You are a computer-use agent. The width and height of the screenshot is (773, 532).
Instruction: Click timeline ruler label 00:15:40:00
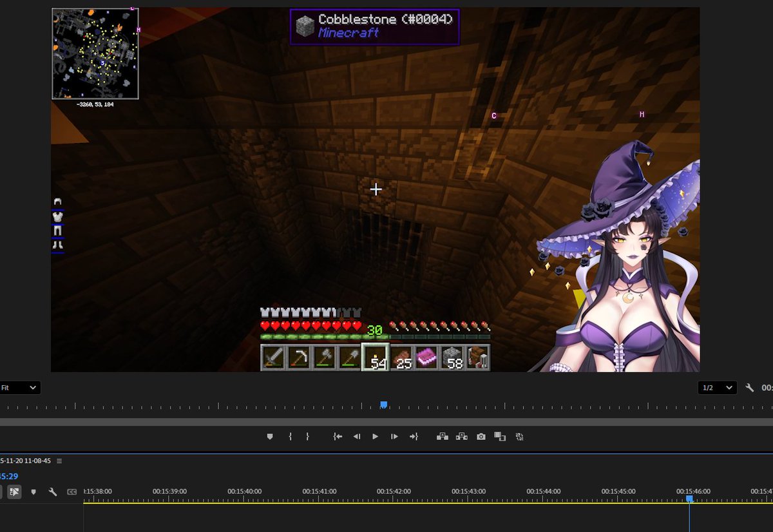coord(244,491)
